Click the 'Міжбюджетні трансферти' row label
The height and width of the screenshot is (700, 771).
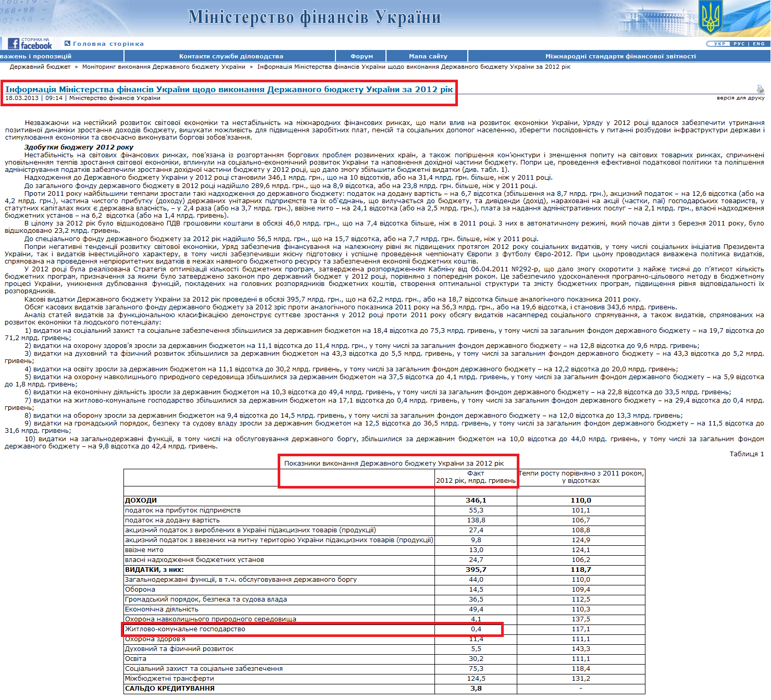[x=169, y=679]
